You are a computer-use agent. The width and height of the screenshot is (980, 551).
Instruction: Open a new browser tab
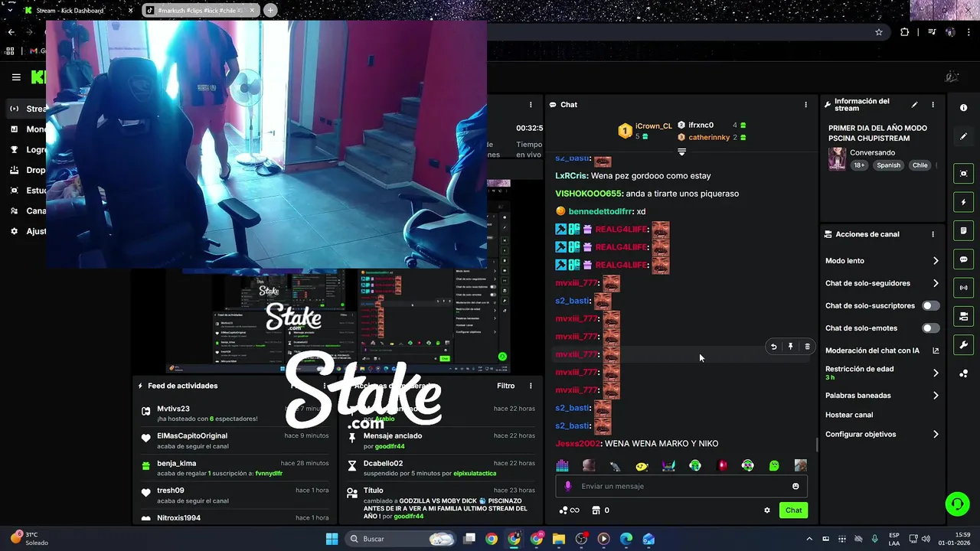270,11
